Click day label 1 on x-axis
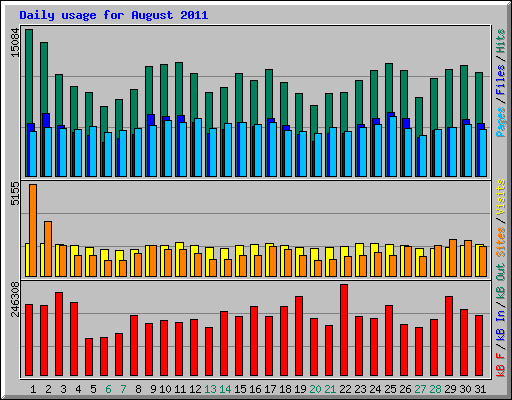 pyautogui.click(x=33, y=389)
